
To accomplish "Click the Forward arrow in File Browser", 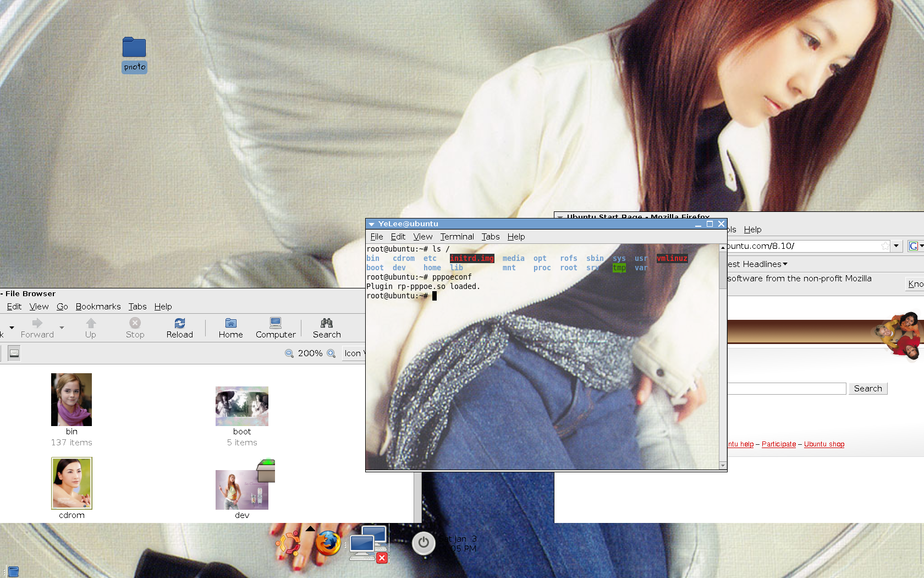I will pyautogui.click(x=37, y=328).
